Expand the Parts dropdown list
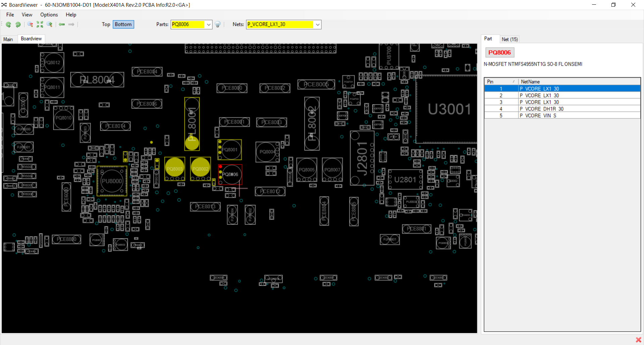 click(209, 24)
